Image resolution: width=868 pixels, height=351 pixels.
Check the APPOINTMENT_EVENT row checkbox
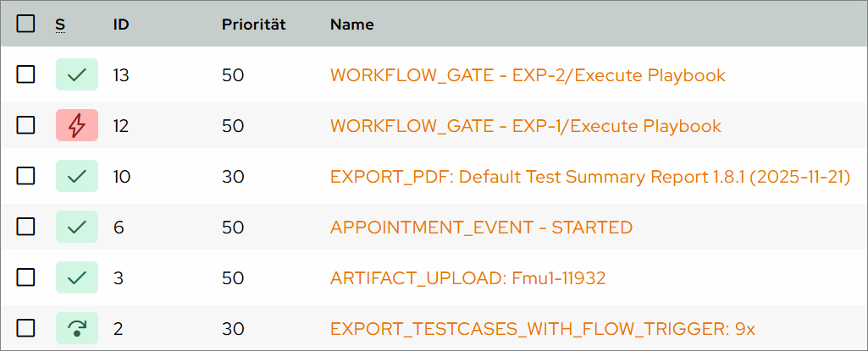pos(26,227)
